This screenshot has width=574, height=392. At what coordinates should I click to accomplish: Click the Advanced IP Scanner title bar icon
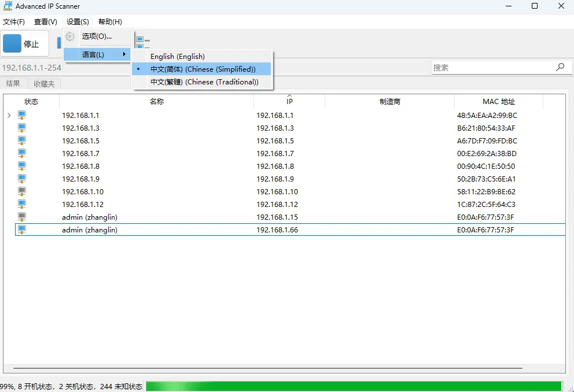click(x=8, y=6)
